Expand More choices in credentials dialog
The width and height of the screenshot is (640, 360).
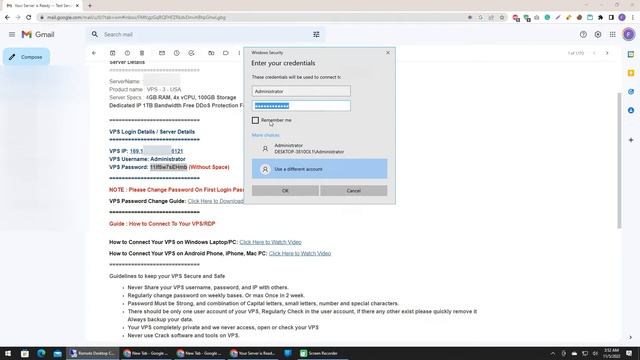[265, 135]
